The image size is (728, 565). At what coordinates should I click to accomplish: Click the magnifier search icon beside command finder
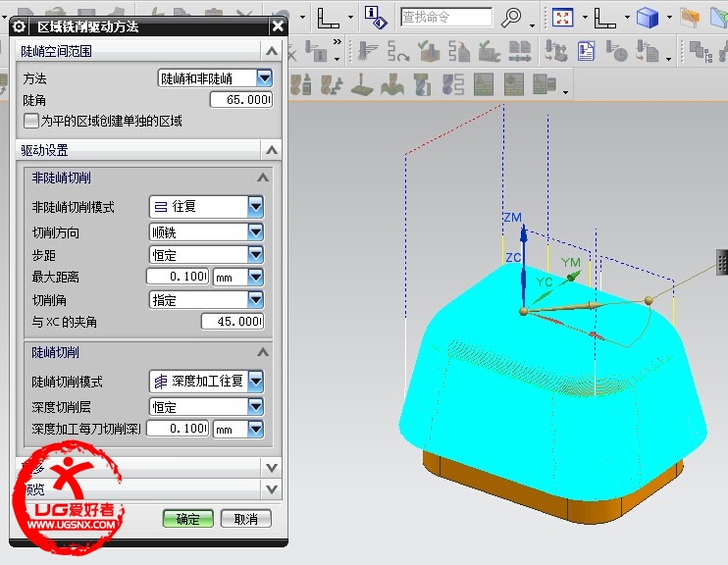(x=510, y=18)
